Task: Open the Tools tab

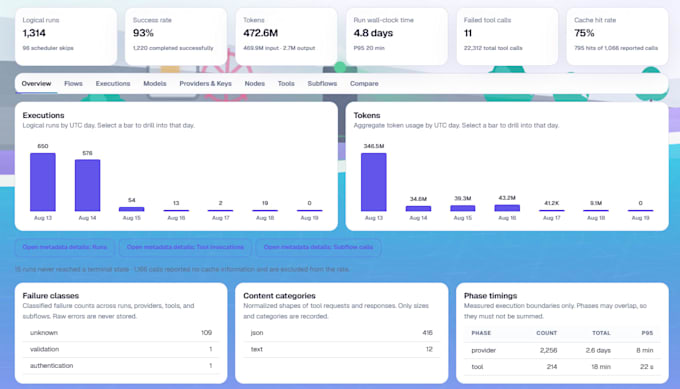Action: click(x=286, y=83)
